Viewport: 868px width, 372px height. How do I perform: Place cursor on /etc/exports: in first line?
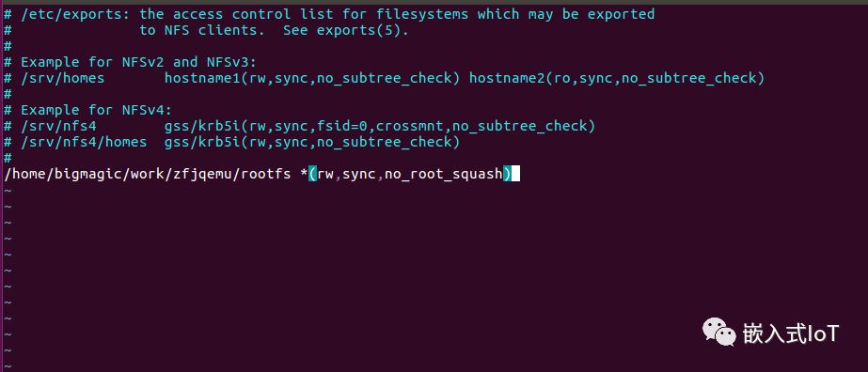click(x=76, y=14)
